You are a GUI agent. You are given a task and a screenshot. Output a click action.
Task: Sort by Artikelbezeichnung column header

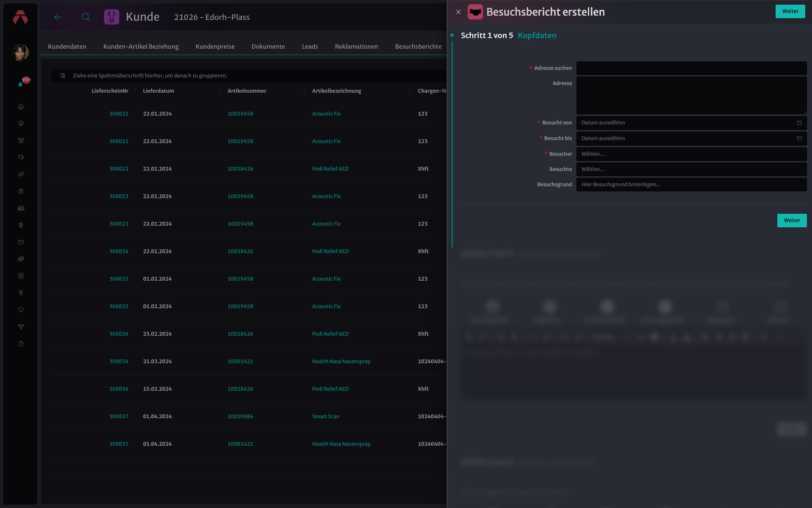pyautogui.click(x=337, y=91)
